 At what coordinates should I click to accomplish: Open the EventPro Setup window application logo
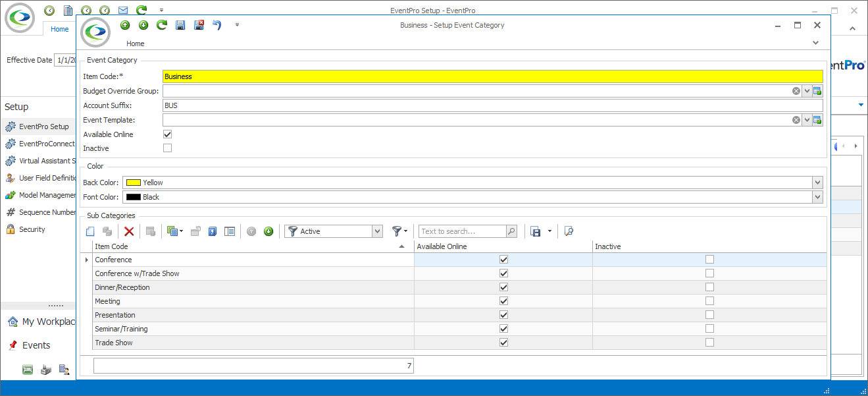[20, 18]
